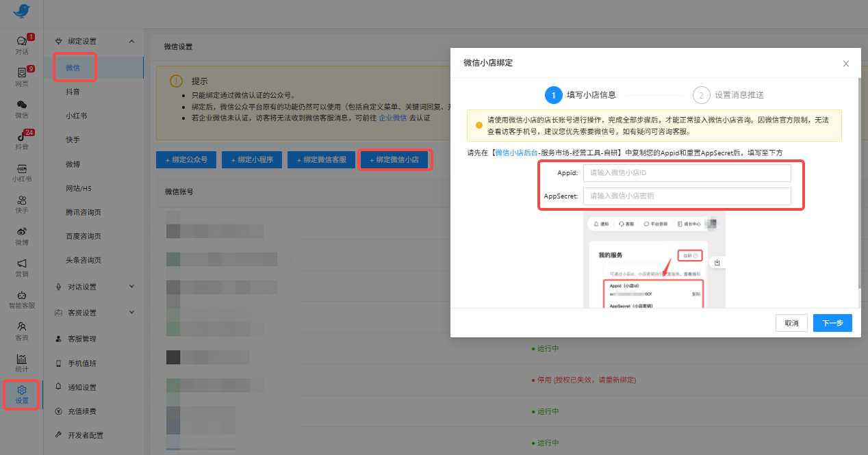Click the Appid input field
868x455 pixels.
(687, 173)
